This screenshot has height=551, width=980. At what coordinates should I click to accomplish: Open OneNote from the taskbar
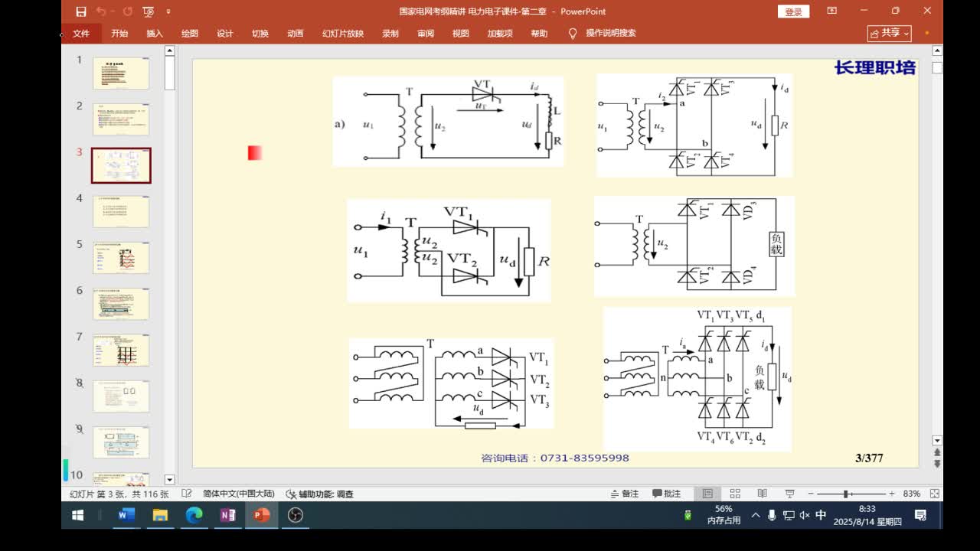(x=228, y=516)
